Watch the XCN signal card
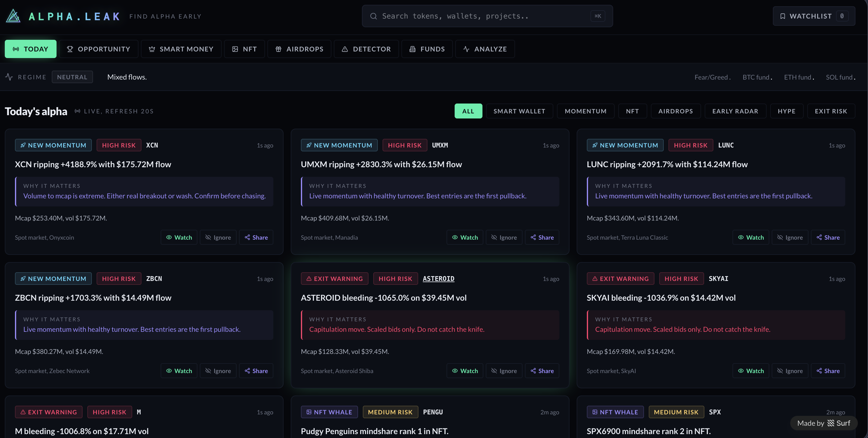The height and width of the screenshot is (438, 868). [x=179, y=238]
